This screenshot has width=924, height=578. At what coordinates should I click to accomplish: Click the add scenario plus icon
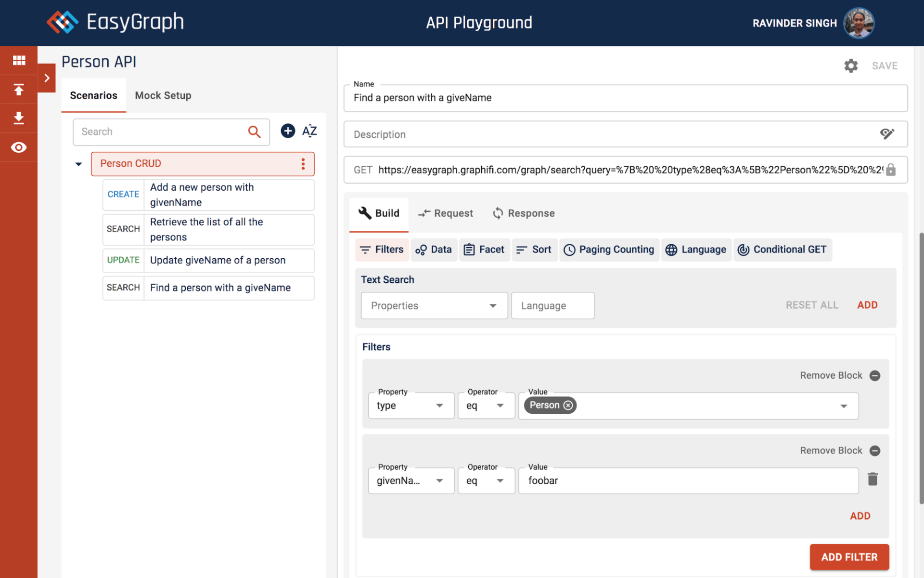pos(288,131)
